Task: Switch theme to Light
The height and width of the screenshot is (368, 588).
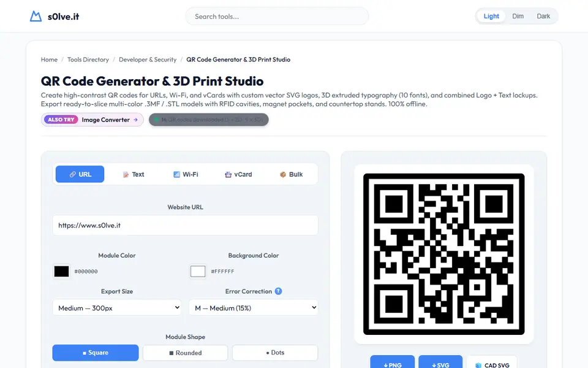Action: (x=491, y=16)
